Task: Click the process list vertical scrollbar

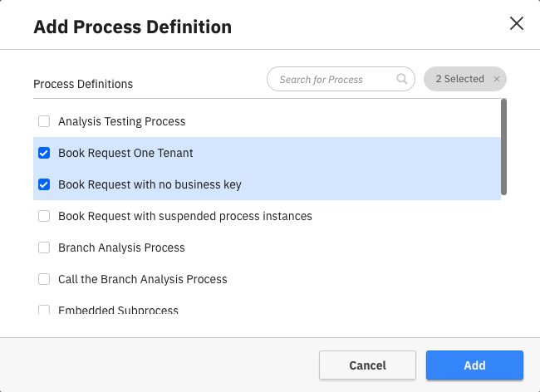Action: click(x=503, y=147)
